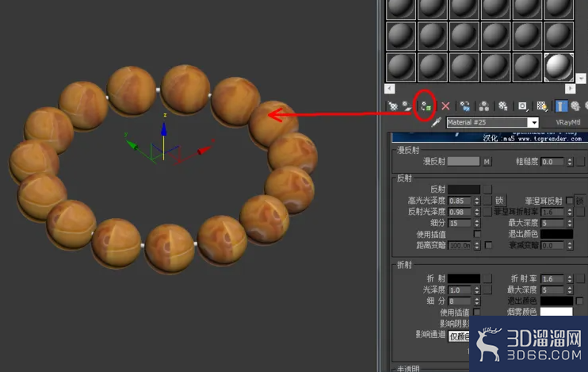
Task: Enable refraction use interpolation (使用插值) checkbox
Action: tap(477, 312)
